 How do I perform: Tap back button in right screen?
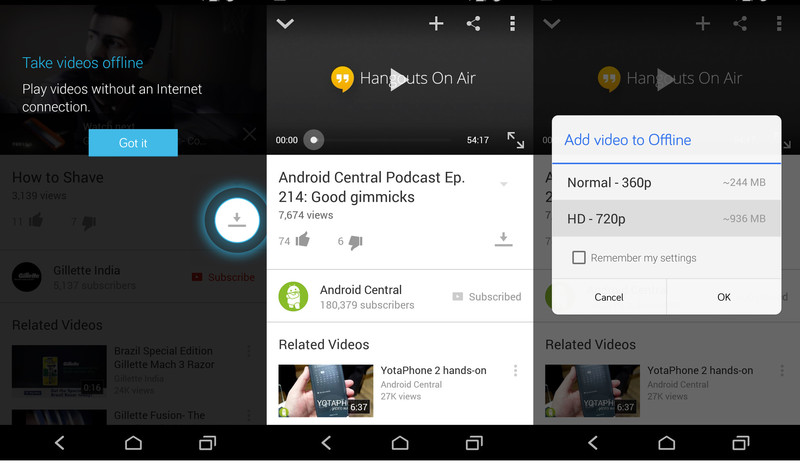click(x=592, y=442)
